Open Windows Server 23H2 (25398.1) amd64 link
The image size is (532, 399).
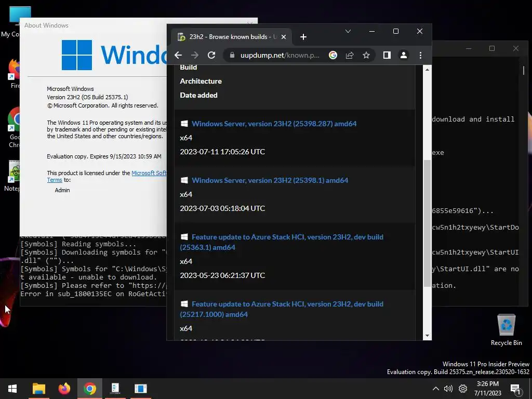[270, 180]
